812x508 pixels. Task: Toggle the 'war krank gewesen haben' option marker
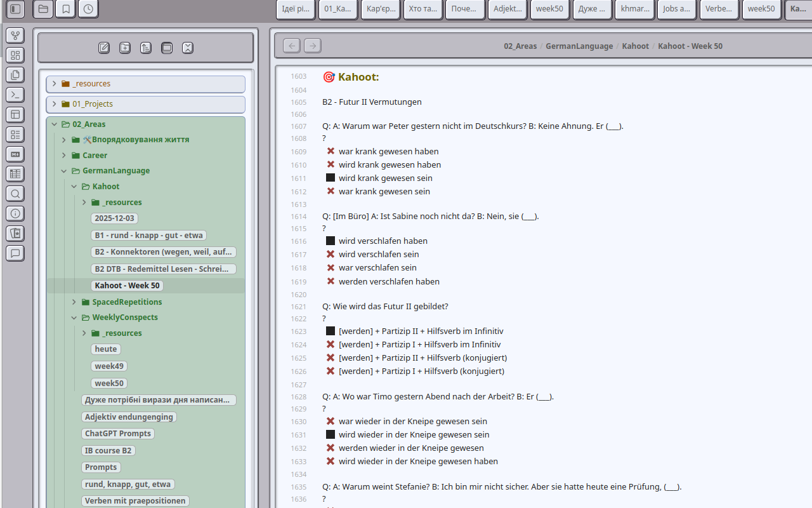(331, 151)
